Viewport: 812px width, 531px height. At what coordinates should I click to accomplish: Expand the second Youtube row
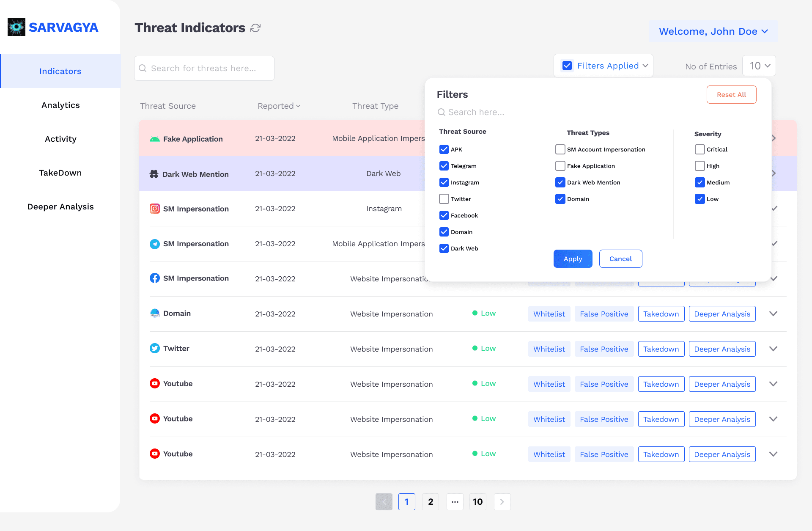(x=774, y=419)
